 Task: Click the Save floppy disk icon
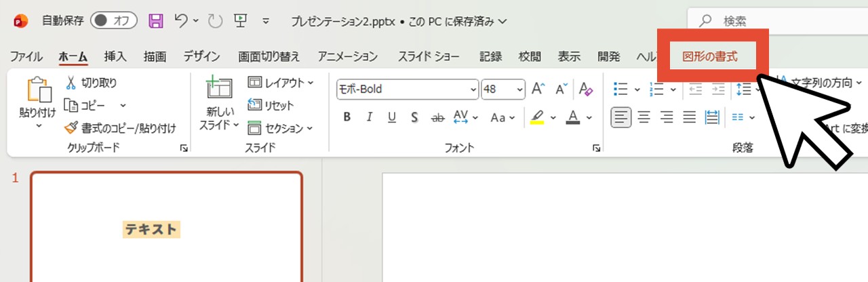coord(156,21)
